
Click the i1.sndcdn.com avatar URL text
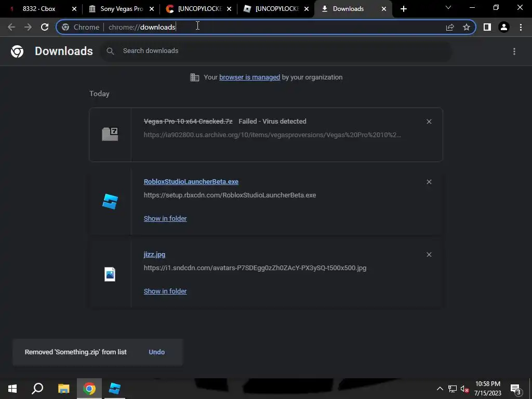(255, 268)
